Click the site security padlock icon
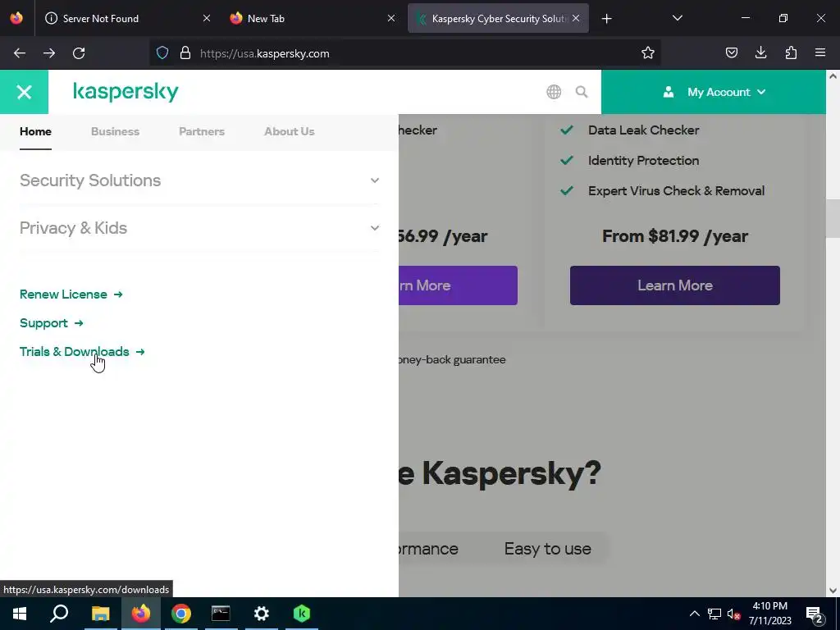Screen dimensions: 840x630 tap(185, 53)
